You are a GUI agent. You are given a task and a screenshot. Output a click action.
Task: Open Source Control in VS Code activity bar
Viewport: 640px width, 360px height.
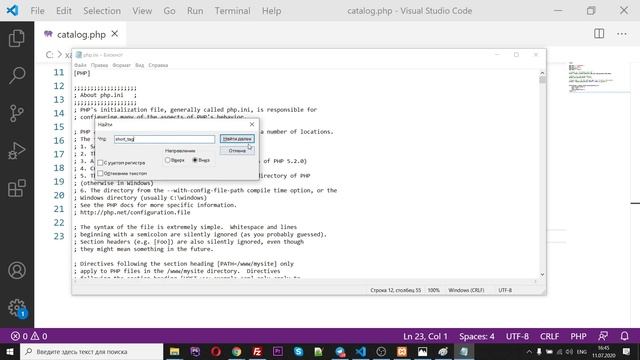17,113
